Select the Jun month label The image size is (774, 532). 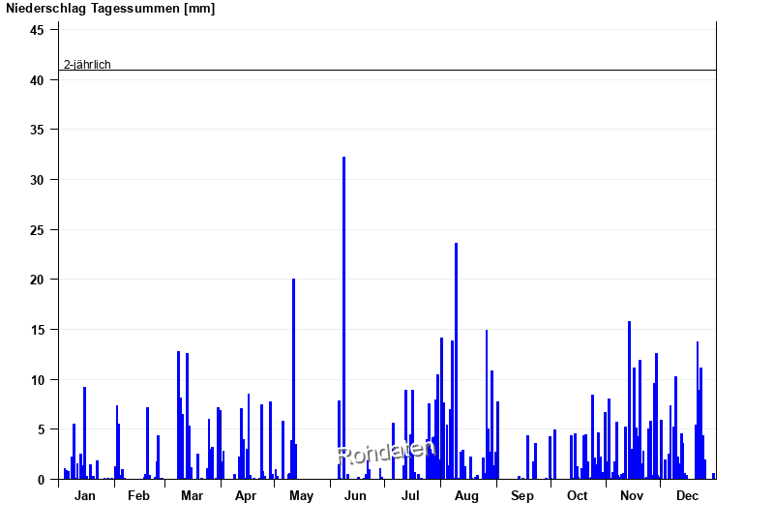[355, 495]
